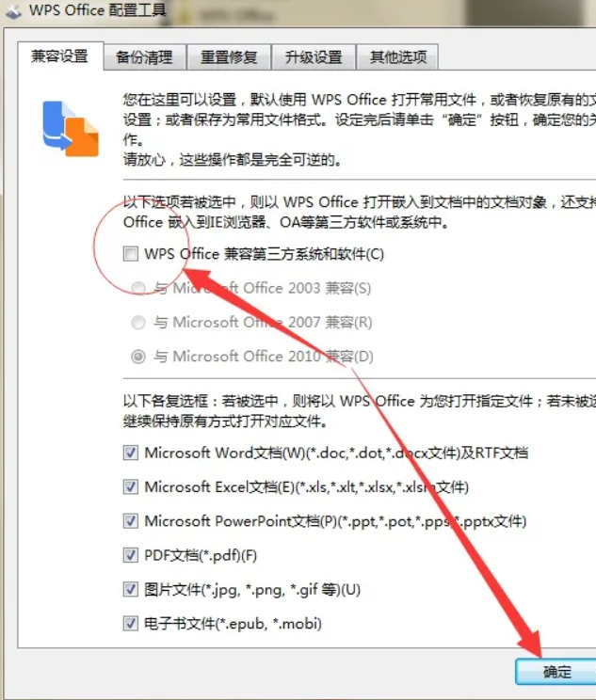Click the PDF文档(*.pdf)(F) label text
The image size is (596, 700).
[x=201, y=555]
